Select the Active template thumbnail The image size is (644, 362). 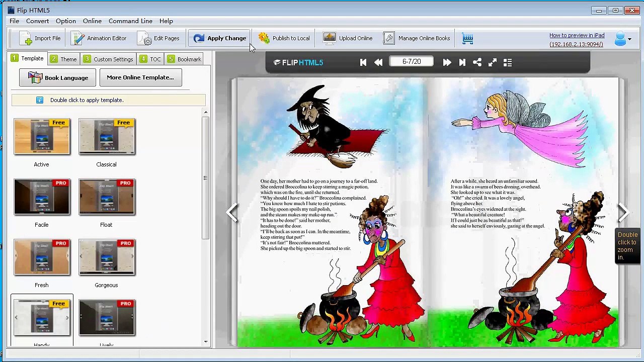coord(42,137)
